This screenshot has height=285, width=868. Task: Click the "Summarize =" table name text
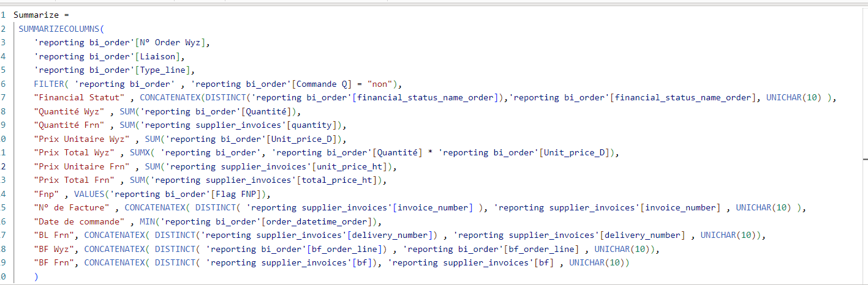(40, 15)
